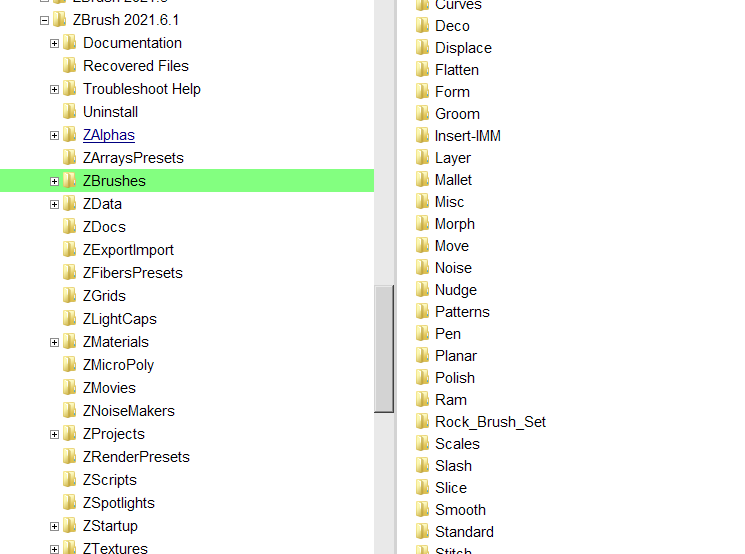Select the ZSpotlights tree item

pos(119,503)
